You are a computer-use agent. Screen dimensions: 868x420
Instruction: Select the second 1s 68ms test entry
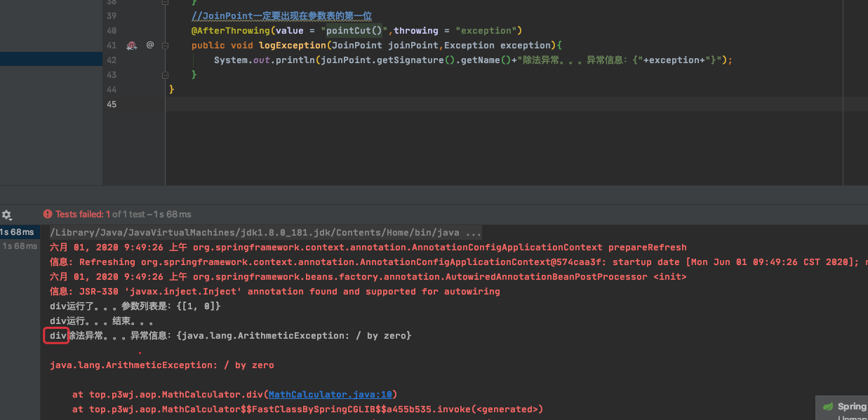point(20,246)
